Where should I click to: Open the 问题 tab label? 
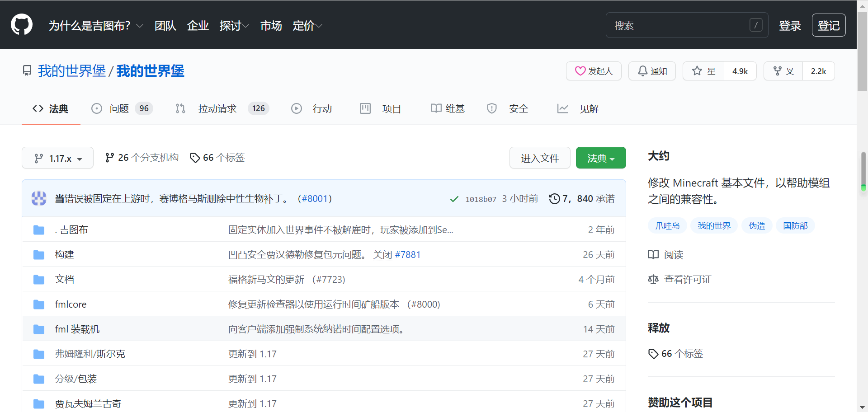(119, 108)
